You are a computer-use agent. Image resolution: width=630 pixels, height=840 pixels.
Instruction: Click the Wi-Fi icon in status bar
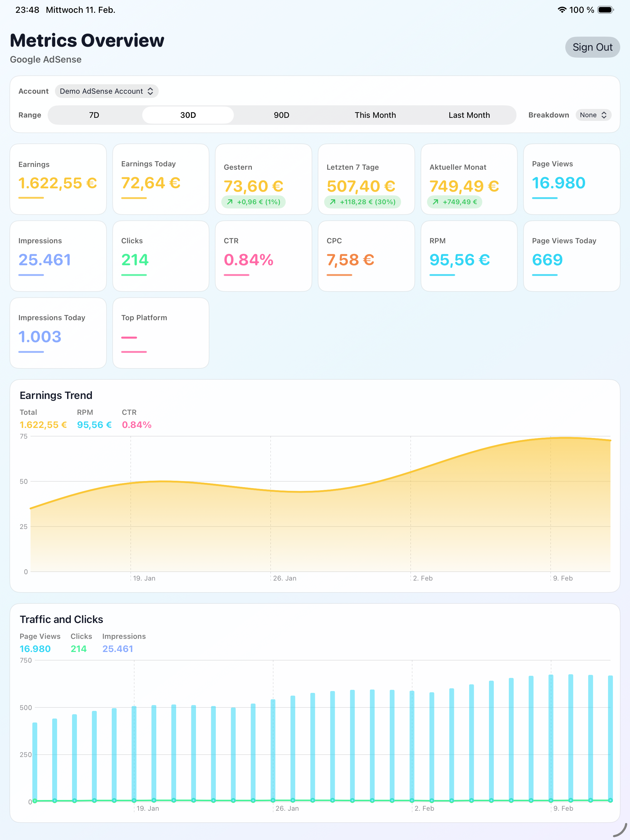563,10
